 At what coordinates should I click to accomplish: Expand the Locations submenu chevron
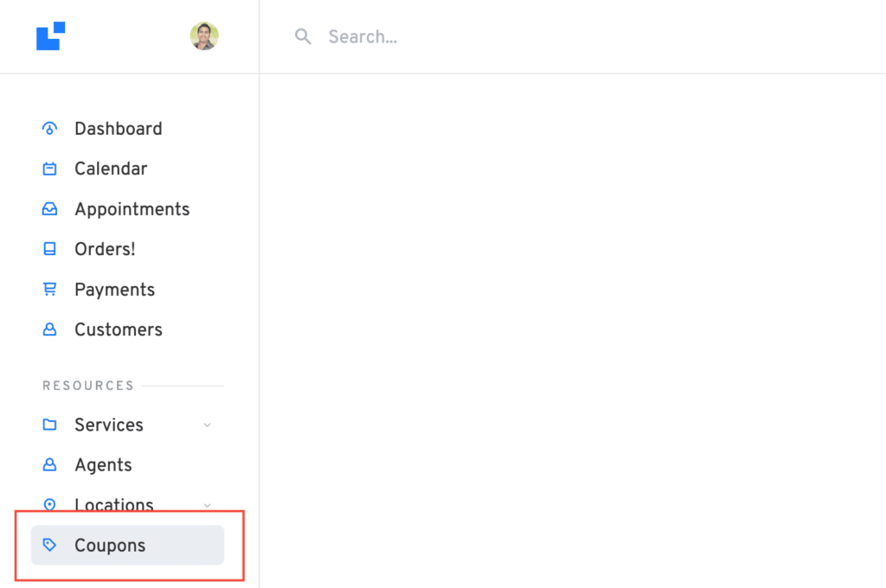[x=207, y=505]
